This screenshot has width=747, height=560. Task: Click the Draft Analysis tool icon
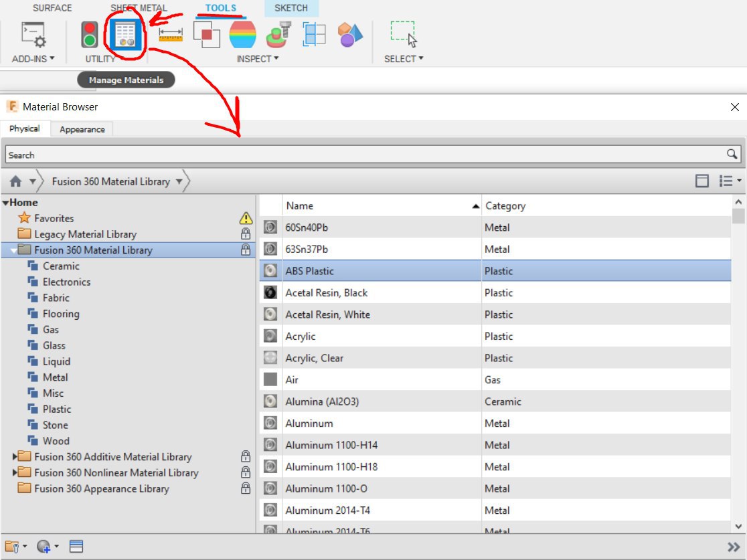tap(278, 35)
